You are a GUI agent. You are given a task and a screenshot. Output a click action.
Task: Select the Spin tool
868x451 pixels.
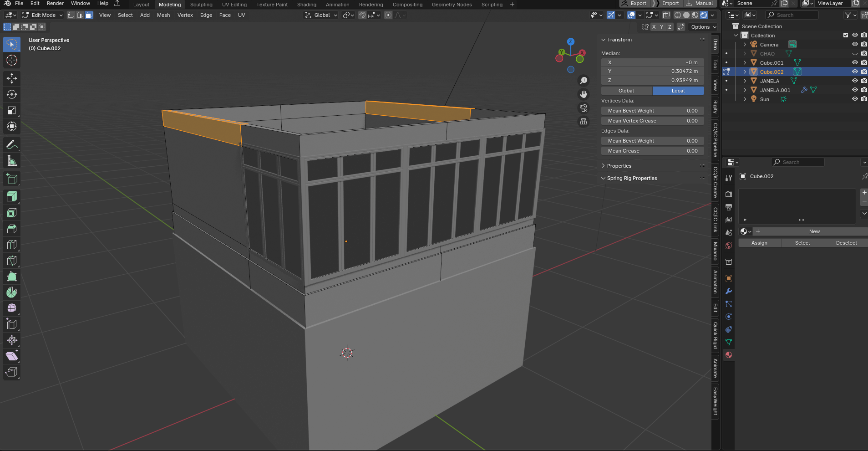(12, 292)
